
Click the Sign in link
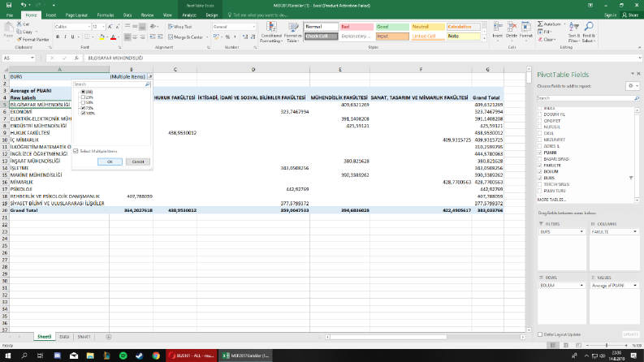(611, 15)
